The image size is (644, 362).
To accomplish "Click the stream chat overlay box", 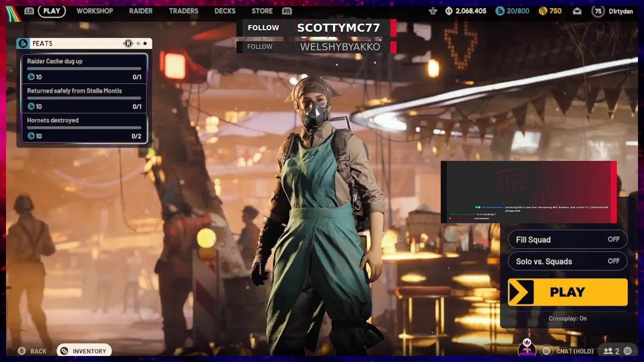I will (x=528, y=192).
